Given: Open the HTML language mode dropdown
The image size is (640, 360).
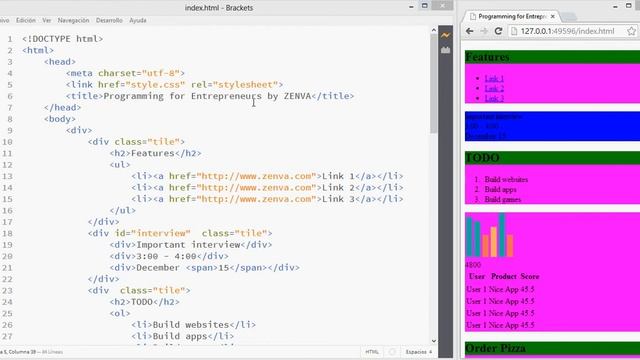Looking at the screenshot, I should coord(372,352).
